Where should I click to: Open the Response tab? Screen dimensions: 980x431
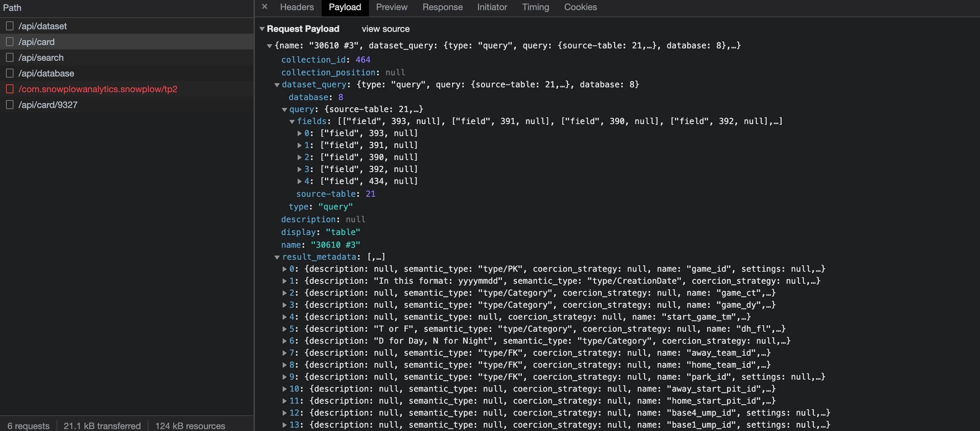coord(442,7)
